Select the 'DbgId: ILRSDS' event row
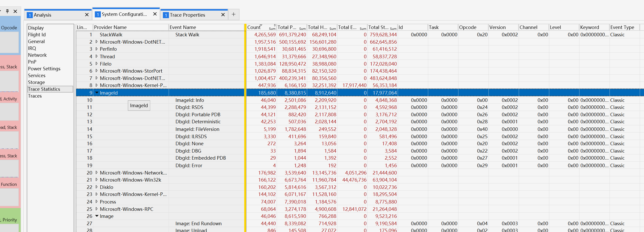Screen dimensions: 644x232 click(360, 136)
